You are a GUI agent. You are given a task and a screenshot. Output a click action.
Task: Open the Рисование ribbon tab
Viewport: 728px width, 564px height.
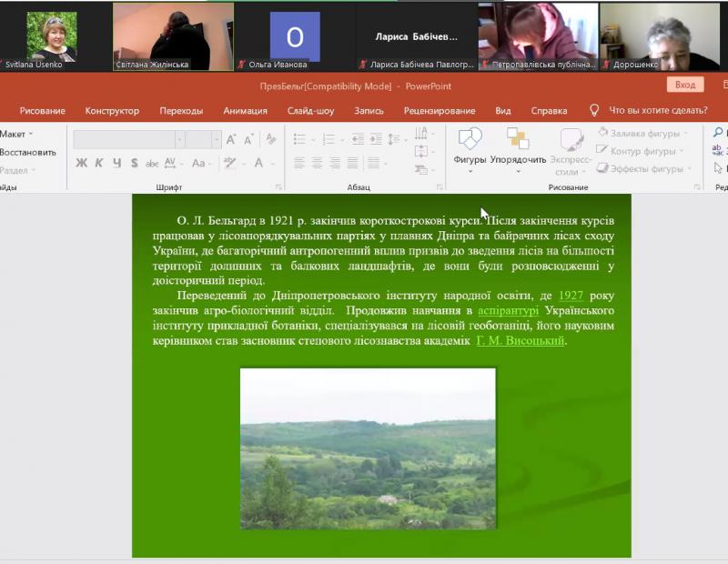pyautogui.click(x=42, y=111)
